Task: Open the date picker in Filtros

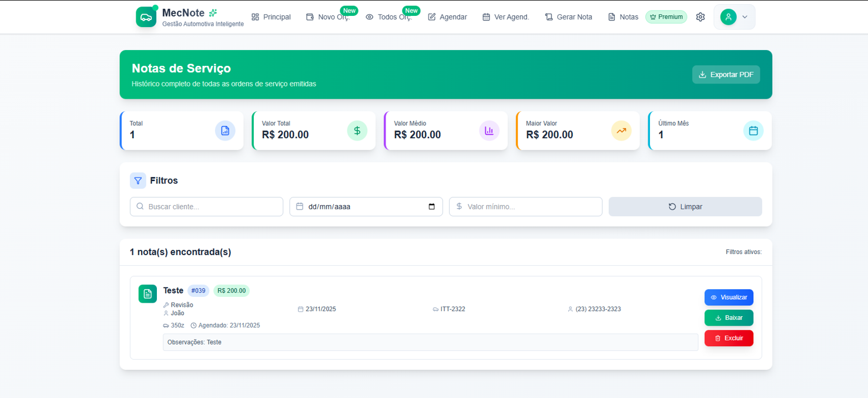Action: tap(431, 206)
